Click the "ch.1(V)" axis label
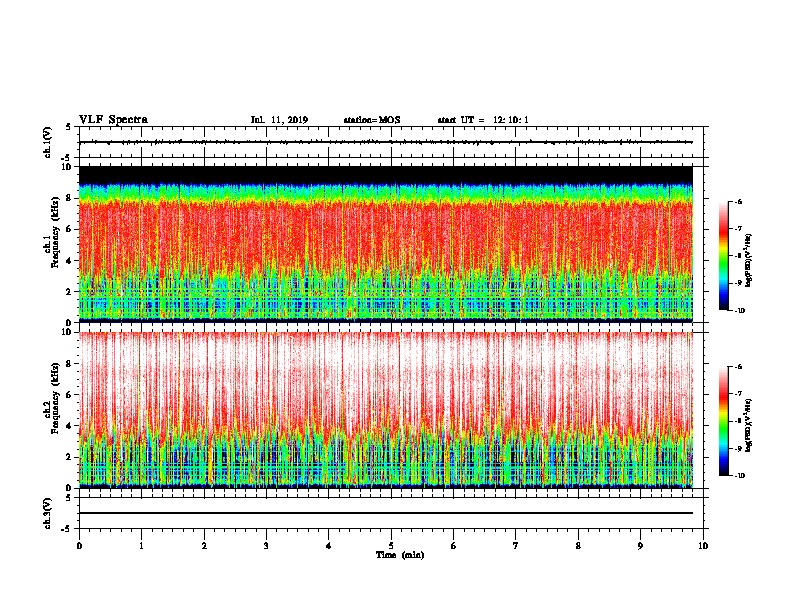Screen dimensions: 792x612 [x=47, y=142]
